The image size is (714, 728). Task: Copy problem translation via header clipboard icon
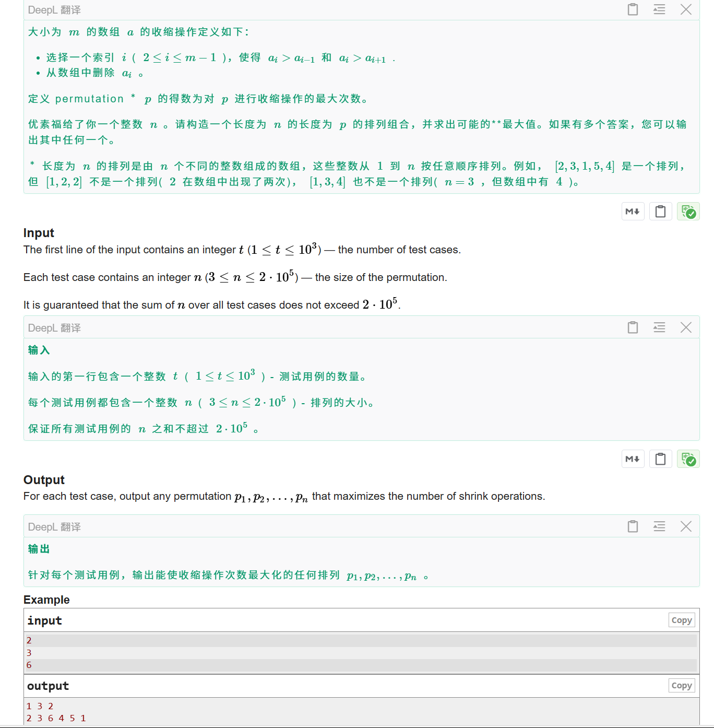[632, 9]
